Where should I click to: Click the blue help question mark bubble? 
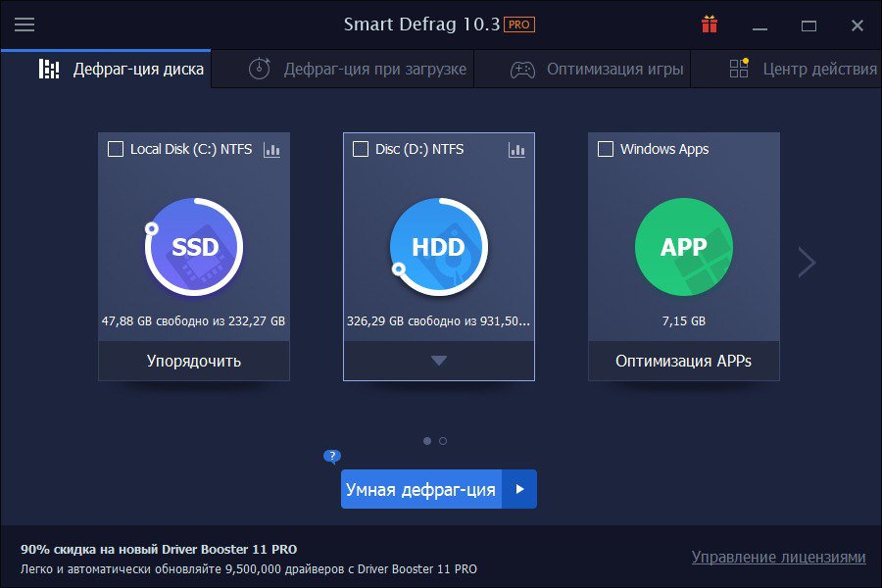(332, 457)
